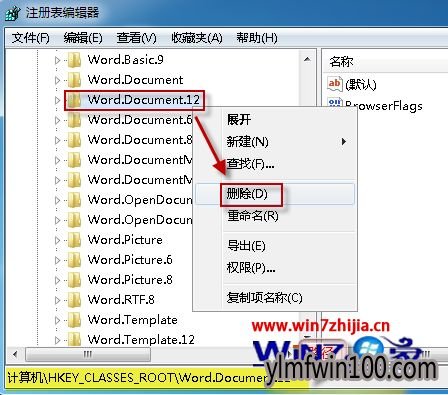The image size is (448, 395).
Task: Select the Word.Basic.9 folder icon
Action: click(x=74, y=60)
